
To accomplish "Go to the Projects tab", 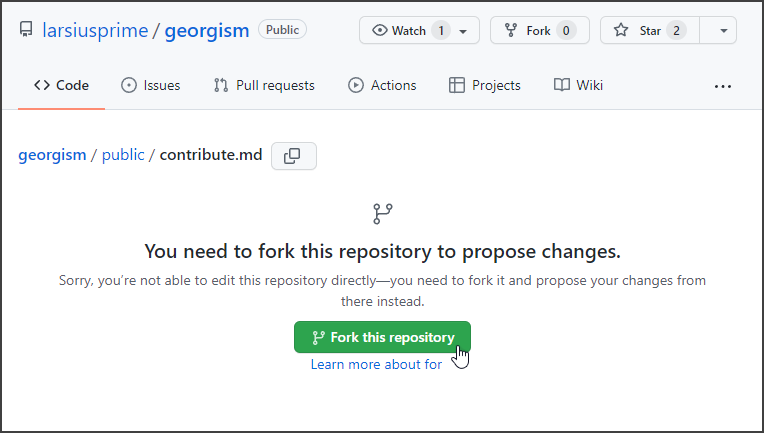I will pos(485,86).
